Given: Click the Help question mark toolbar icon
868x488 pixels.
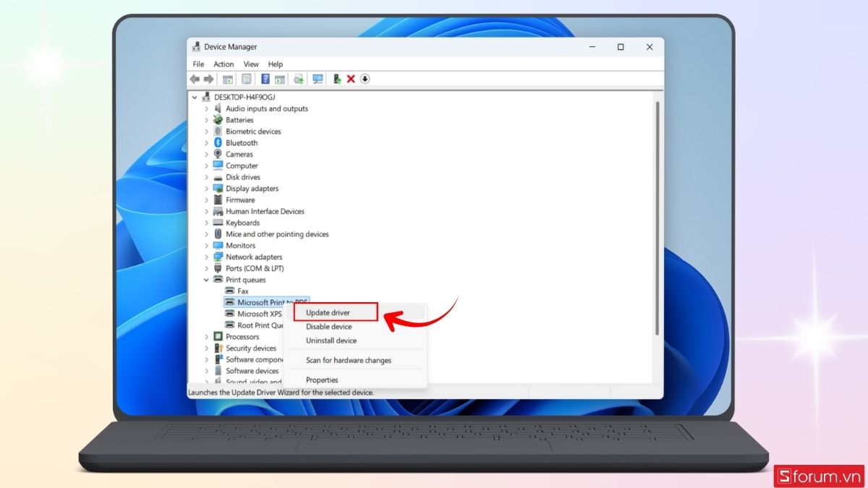Looking at the screenshot, I should 264,79.
